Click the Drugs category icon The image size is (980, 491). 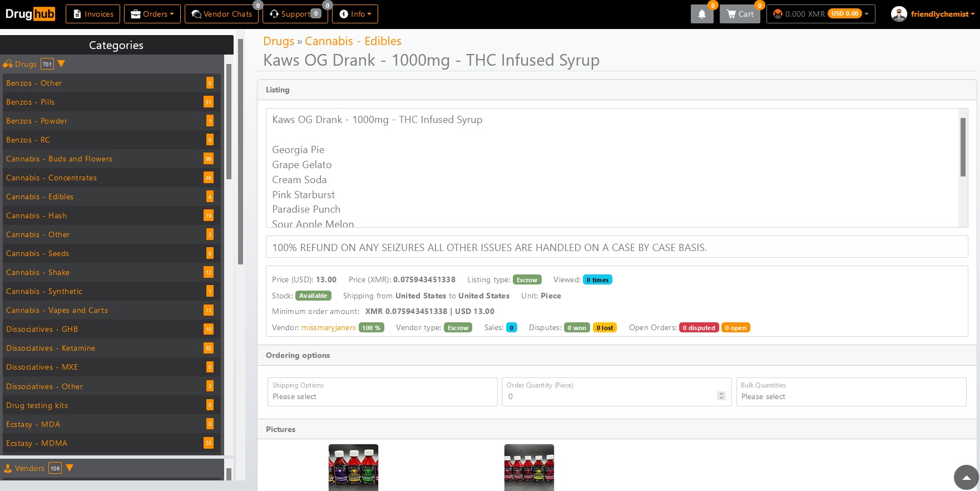click(x=8, y=64)
